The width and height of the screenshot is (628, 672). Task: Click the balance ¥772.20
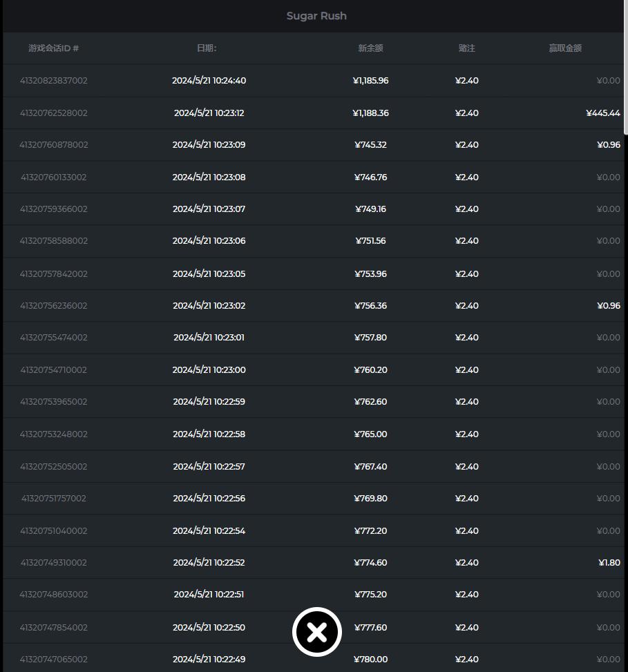click(371, 530)
